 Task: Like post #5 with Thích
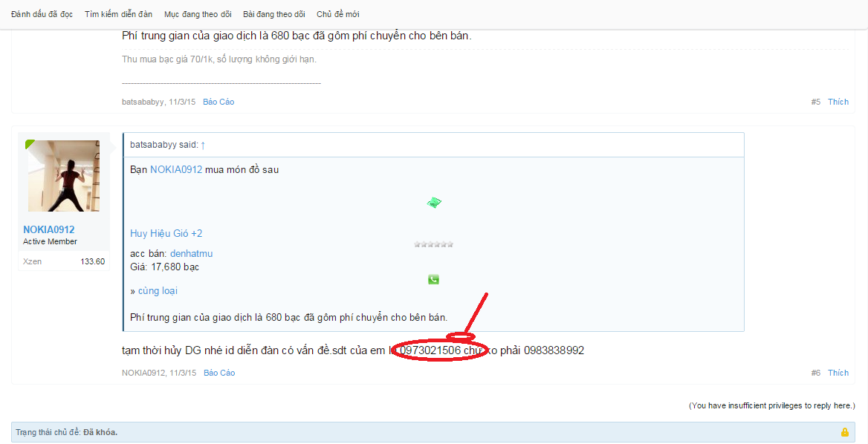(x=838, y=102)
